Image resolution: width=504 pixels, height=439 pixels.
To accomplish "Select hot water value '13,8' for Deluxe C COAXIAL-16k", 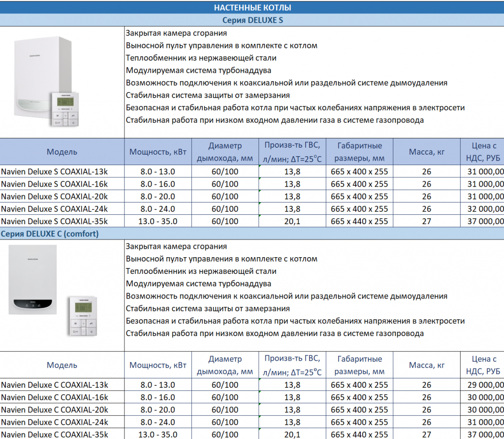I will (x=292, y=397).
